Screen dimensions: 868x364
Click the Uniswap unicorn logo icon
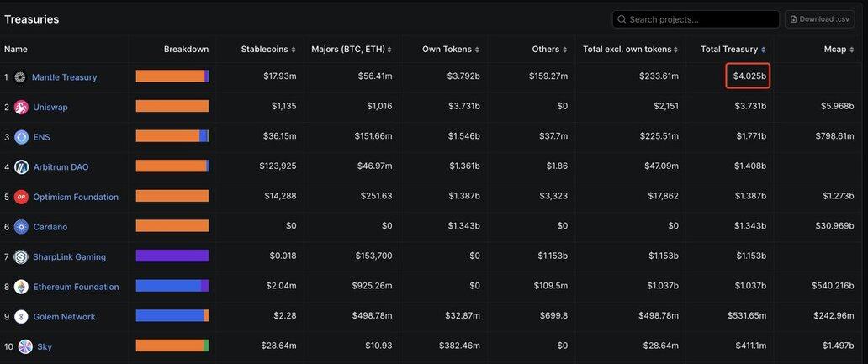pyautogui.click(x=21, y=107)
